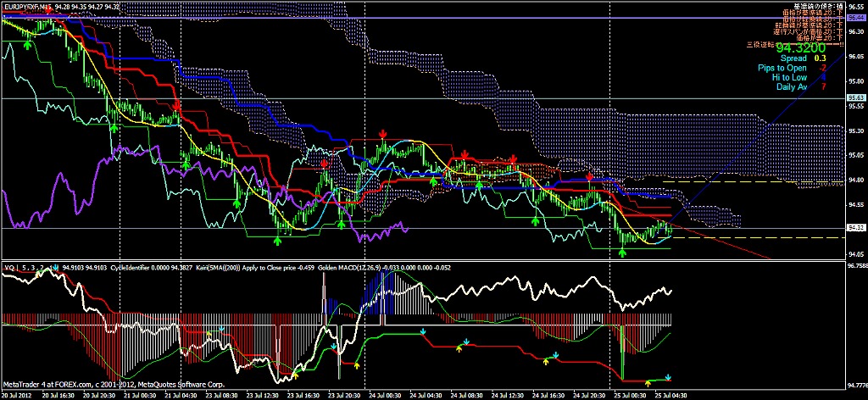Click the large green 94.3200 price display
868x400 pixels.
coord(802,47)
